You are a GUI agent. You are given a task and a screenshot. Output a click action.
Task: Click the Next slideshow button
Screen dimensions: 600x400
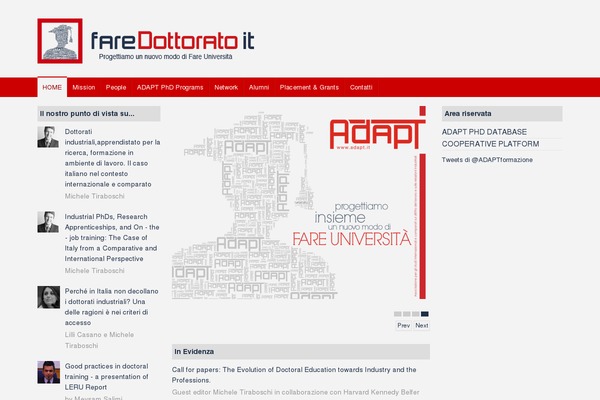point(422,325)
